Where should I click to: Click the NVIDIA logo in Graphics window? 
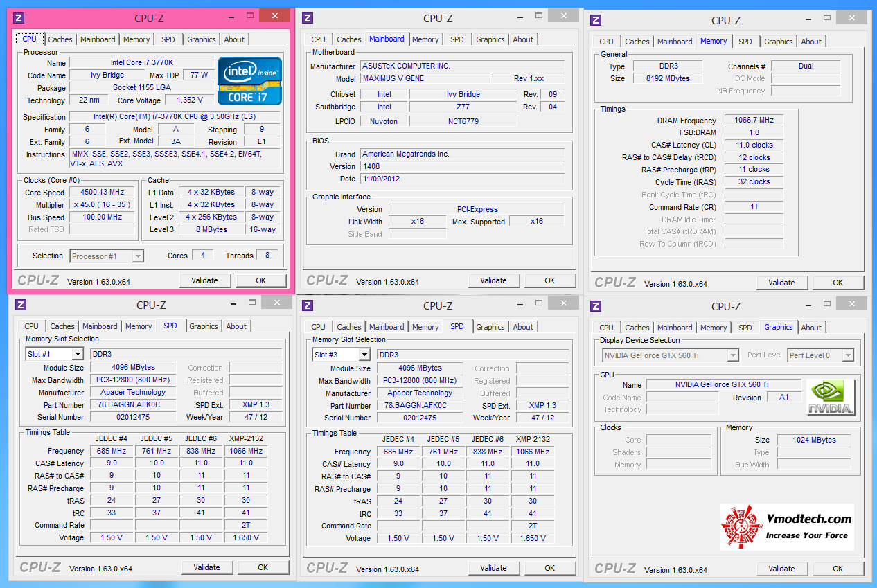[831, 398]
